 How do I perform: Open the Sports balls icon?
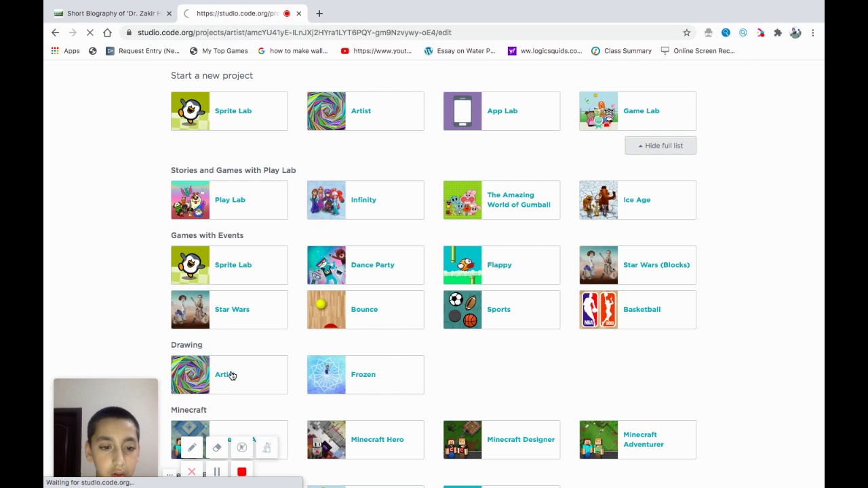click(462, 310)
